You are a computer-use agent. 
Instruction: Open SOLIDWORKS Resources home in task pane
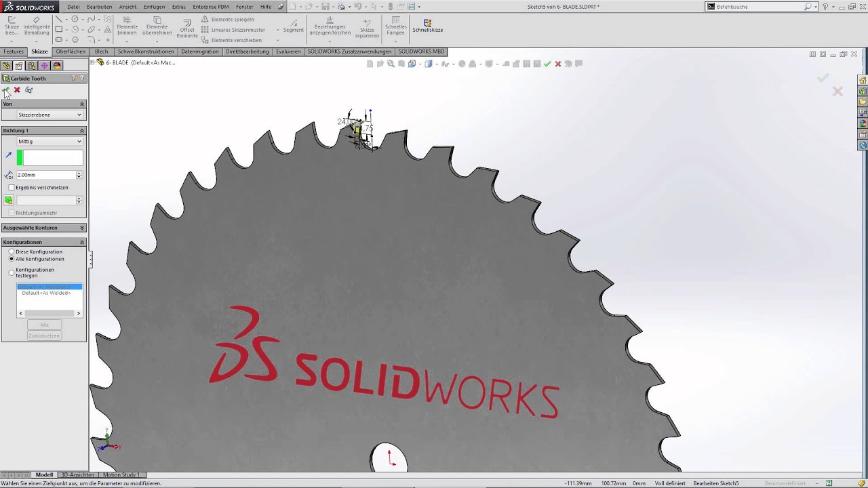tap(863, 80)
